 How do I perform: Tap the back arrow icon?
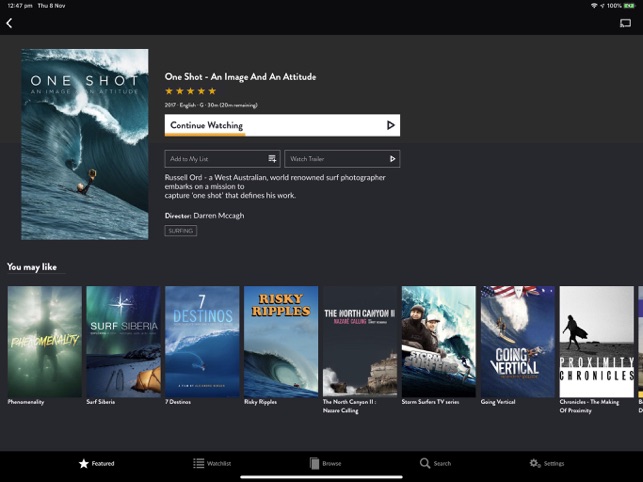(x=10, y=23)
